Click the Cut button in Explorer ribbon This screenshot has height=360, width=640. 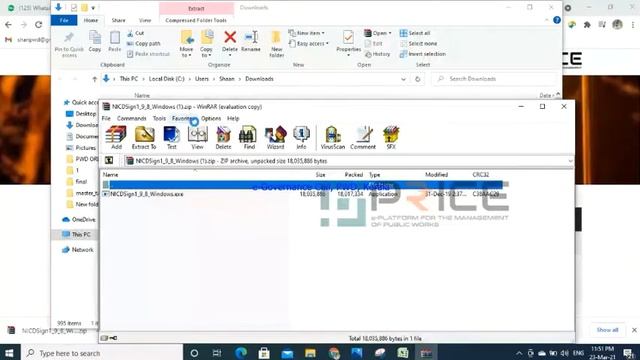point(136,33)
